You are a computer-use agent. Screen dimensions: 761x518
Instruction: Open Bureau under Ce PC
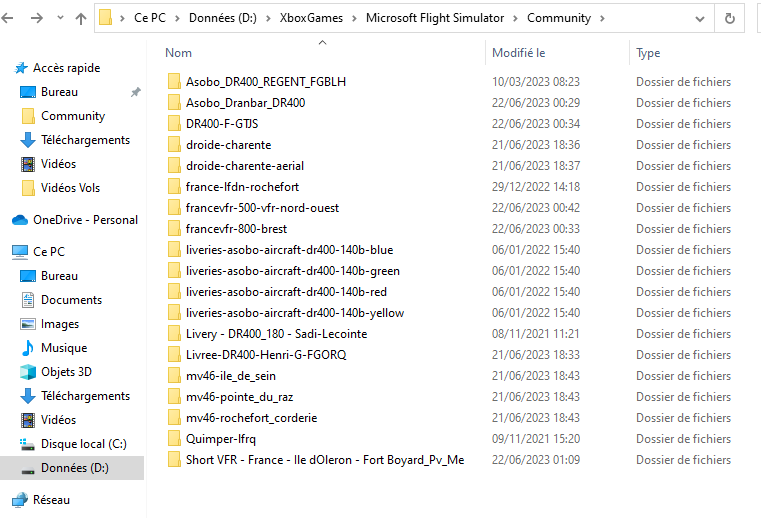(59, 276)
